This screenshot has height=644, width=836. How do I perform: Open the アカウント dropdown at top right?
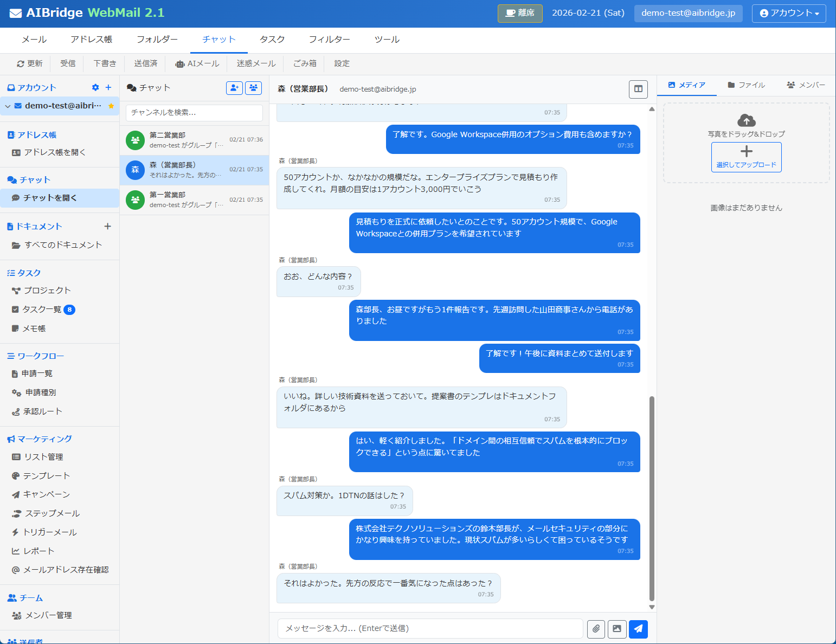789,13
